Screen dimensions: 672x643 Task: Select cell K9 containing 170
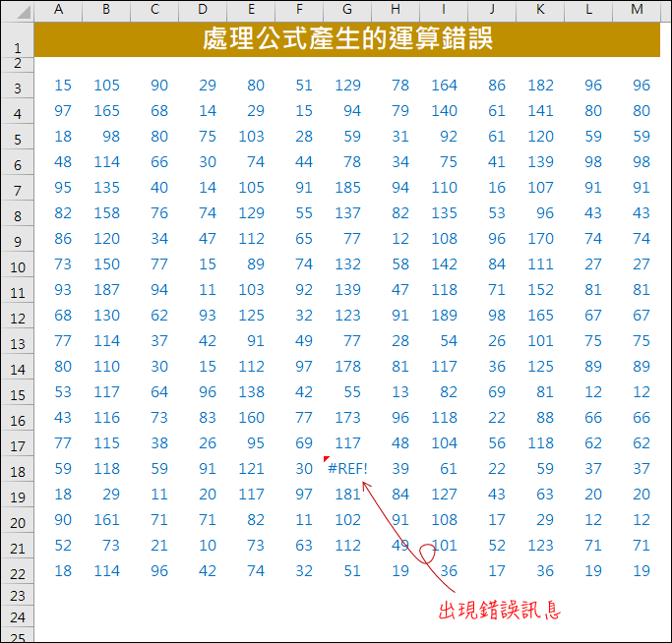[x=540, y=239]
